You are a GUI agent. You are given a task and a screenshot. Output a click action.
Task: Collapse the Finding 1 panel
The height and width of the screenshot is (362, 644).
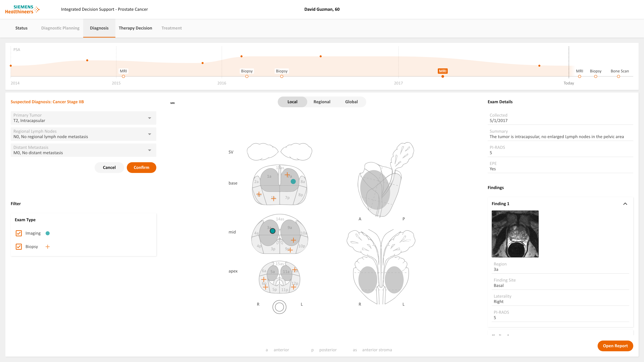click(x=625, y=204)
